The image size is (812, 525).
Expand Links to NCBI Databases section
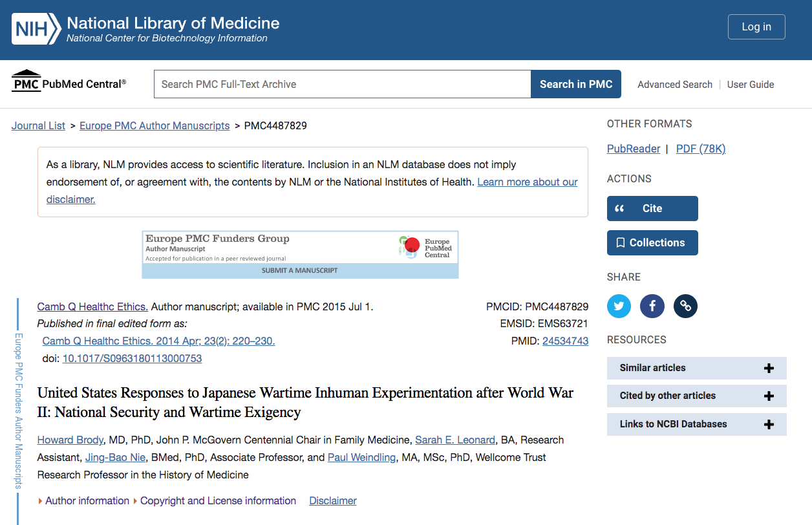[x=697, y=424]
